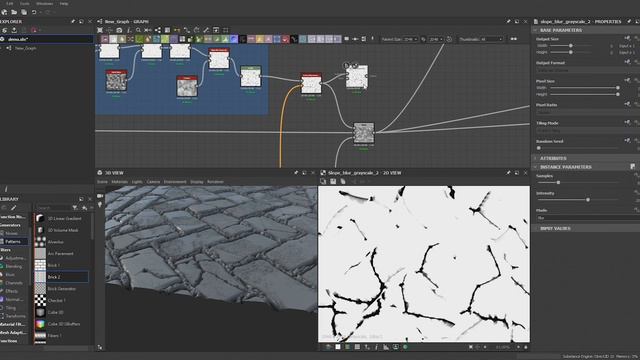Click the timer icon beside the 2048 size

point(449,39)
